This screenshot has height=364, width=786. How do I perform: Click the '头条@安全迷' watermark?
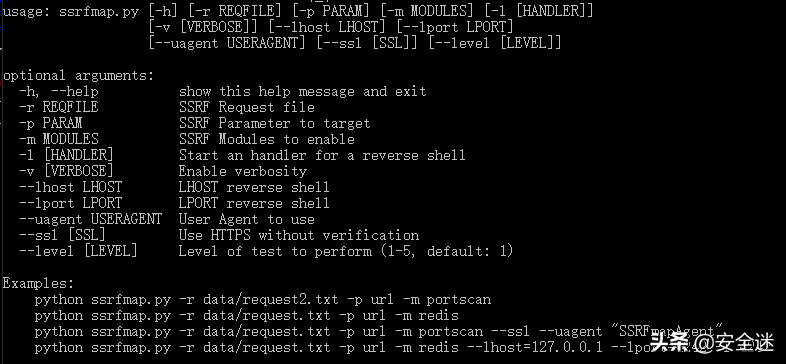click(x=712, y=343)
